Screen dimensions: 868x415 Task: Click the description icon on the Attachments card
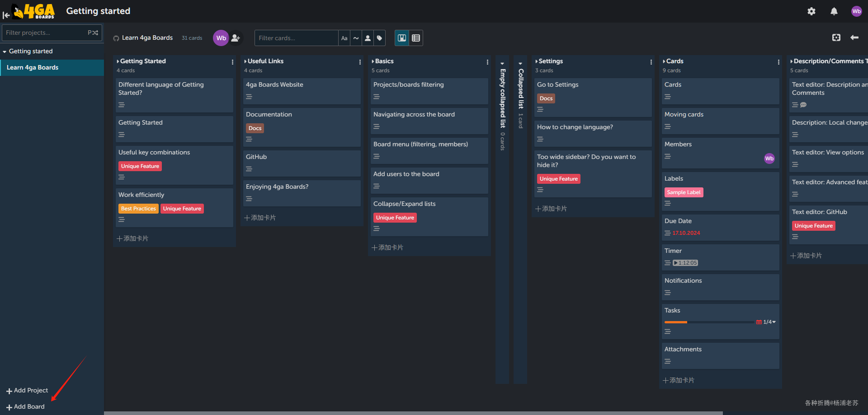tap(668, 361)
